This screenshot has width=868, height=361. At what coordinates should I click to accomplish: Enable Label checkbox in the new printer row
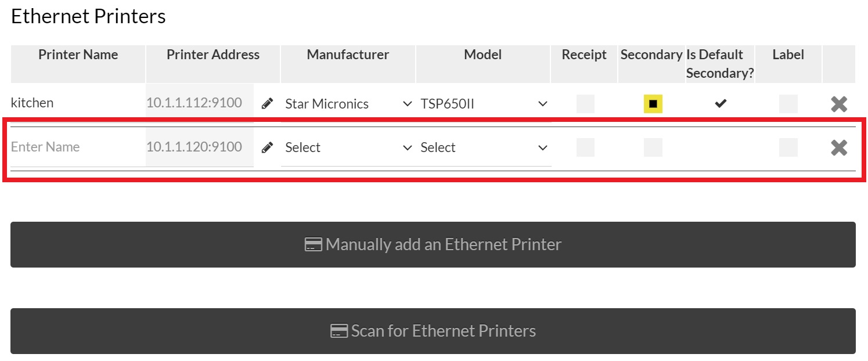788,147
